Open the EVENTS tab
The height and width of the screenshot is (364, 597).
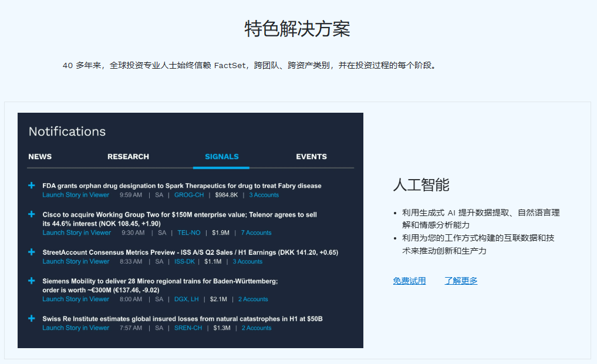click(312, 157)
